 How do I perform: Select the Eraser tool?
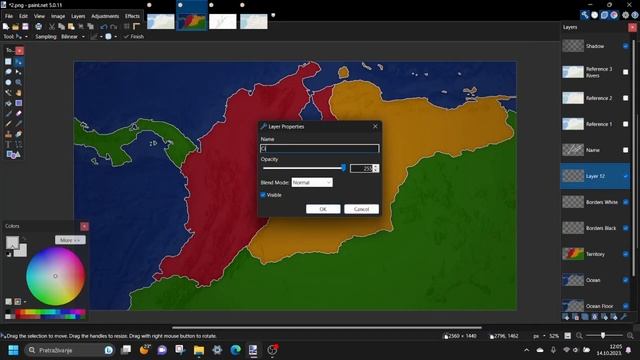tap(18, 113)
